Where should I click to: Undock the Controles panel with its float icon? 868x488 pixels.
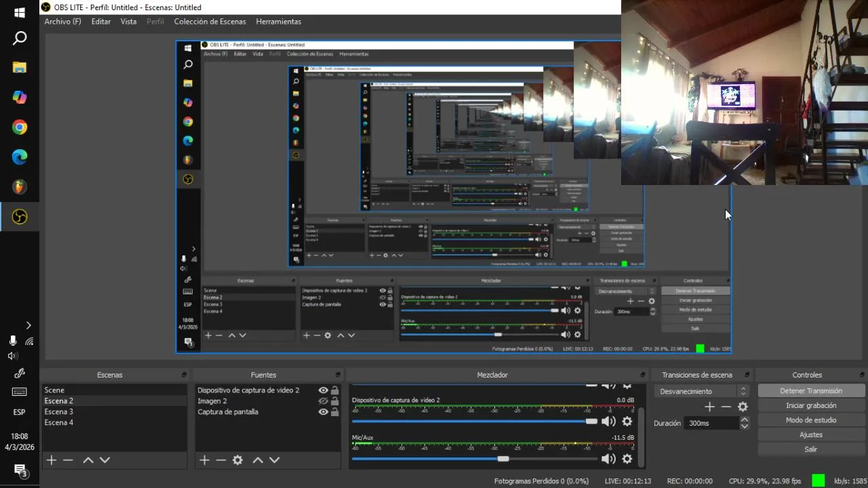coord(862,375)
